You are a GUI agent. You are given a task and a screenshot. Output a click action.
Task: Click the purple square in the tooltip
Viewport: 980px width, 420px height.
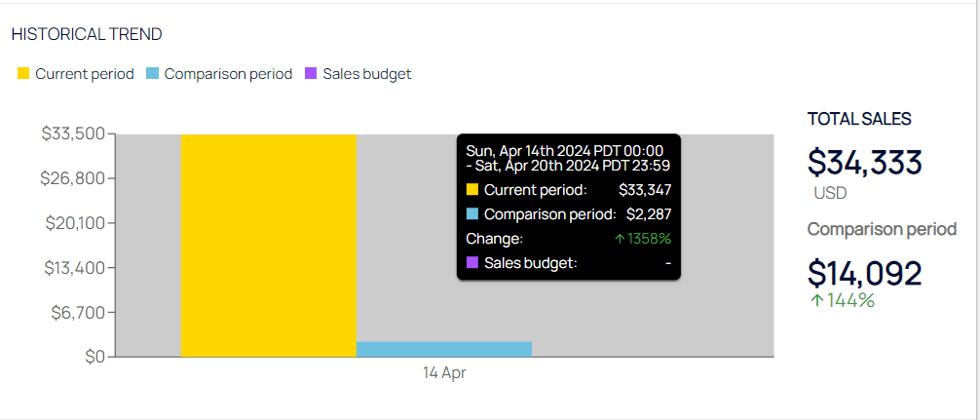pos(472,262)
